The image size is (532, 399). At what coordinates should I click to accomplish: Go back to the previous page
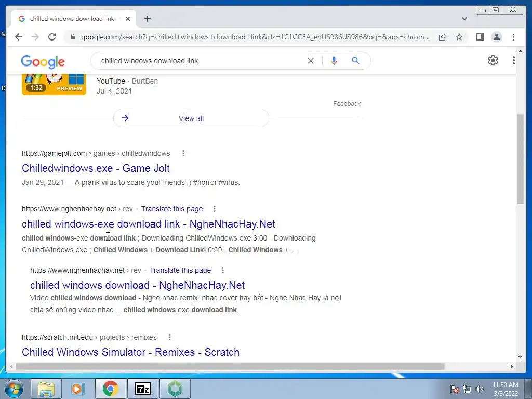point(19,37)
